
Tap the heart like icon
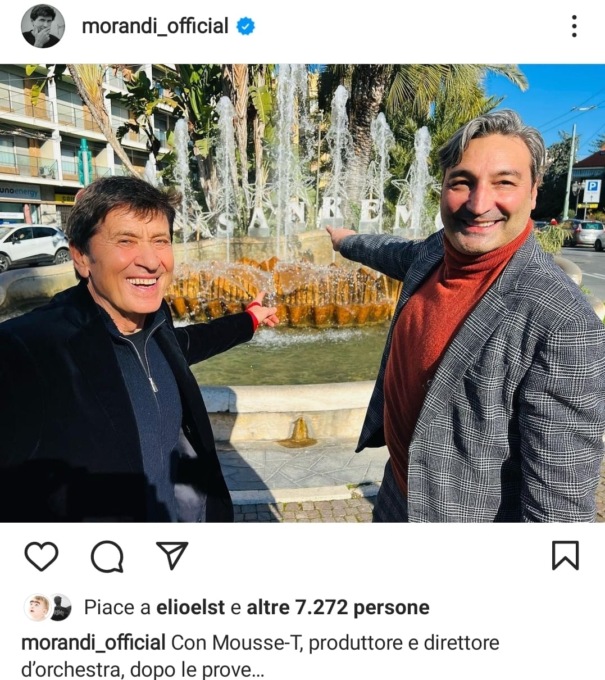point(41,556)
